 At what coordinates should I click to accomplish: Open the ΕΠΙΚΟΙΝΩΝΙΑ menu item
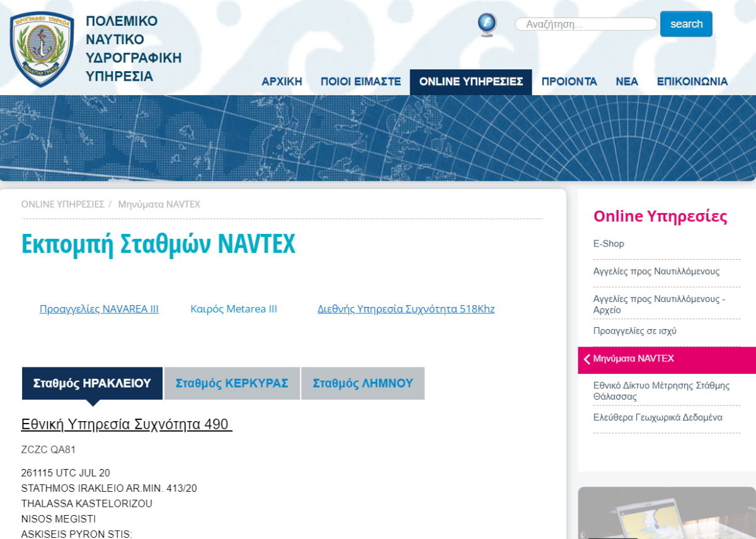pyautogui.click(x=692, y=82)
